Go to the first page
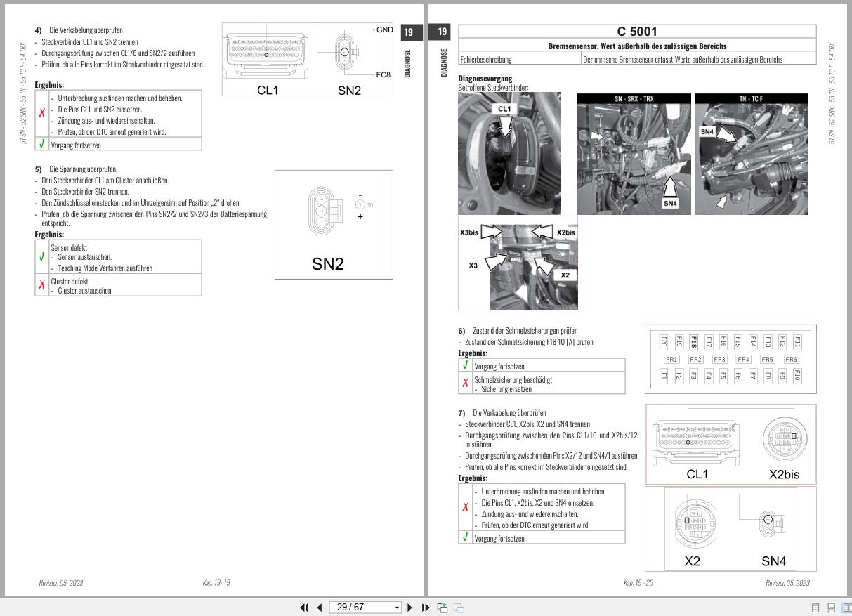Screen dimensions: 852x616 coord(304,608)
